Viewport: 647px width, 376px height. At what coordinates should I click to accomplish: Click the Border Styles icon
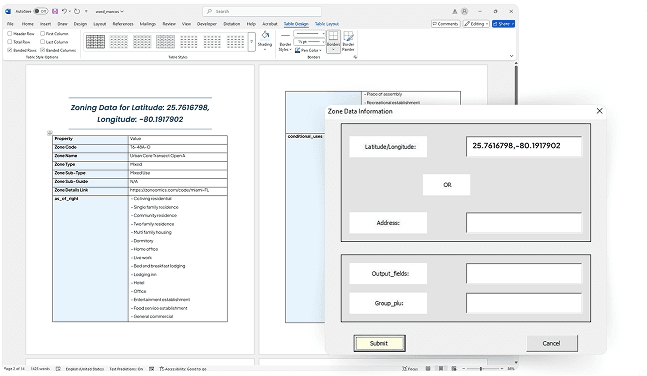[285, 35]
